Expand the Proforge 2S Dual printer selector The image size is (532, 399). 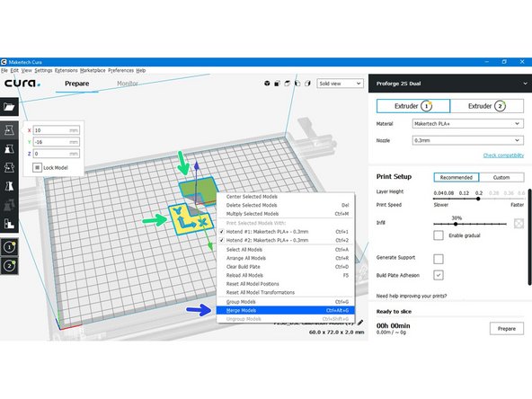[x=450, y=84]
